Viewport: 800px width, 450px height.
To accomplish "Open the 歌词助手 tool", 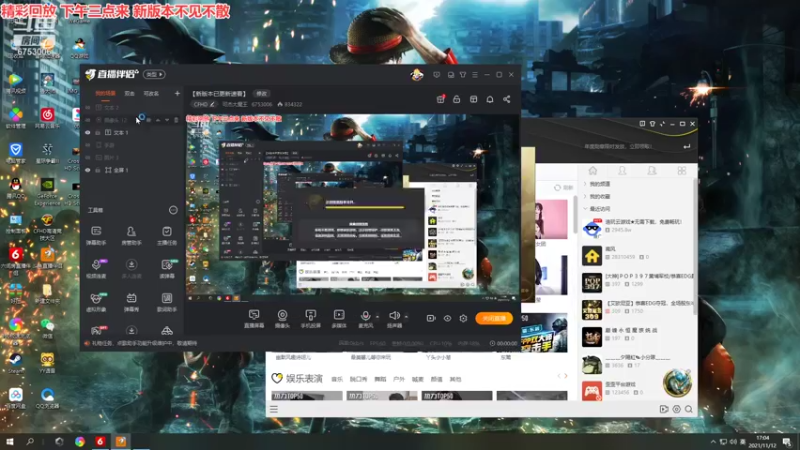I will tap(167, 302).
